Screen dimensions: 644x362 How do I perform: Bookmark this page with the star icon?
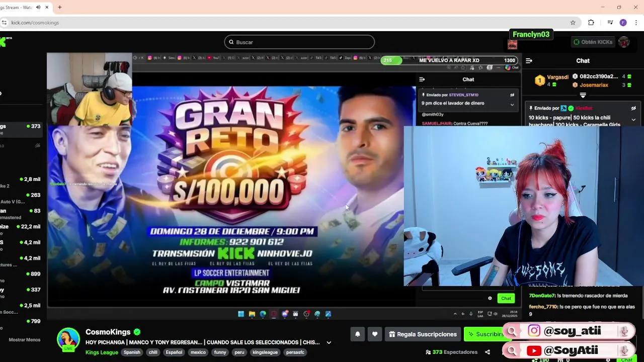coord(573,23)
